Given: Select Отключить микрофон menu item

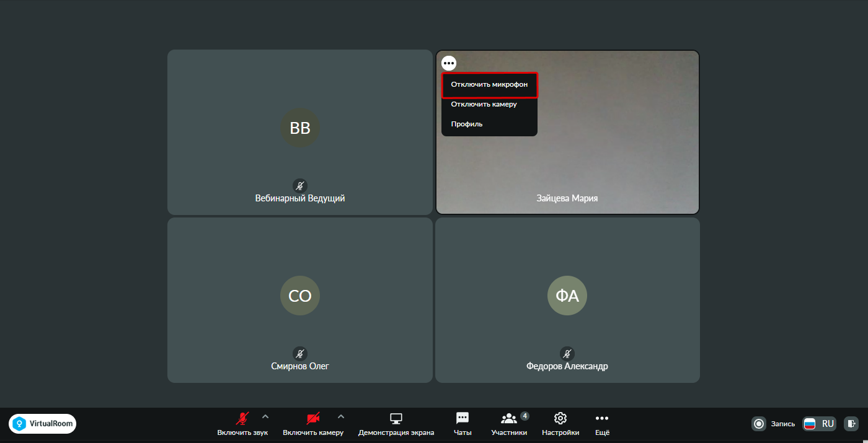Looking at the screenshot, I should click(x=489, y=85).
